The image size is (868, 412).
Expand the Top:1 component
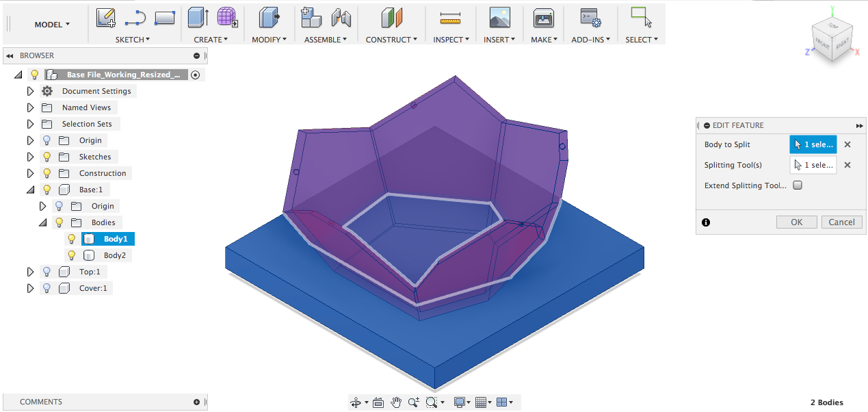click(x=30, y=272)
